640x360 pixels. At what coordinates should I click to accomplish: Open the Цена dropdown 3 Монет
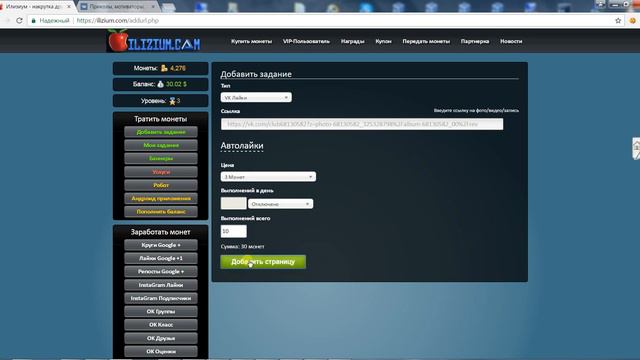(268, 177)
